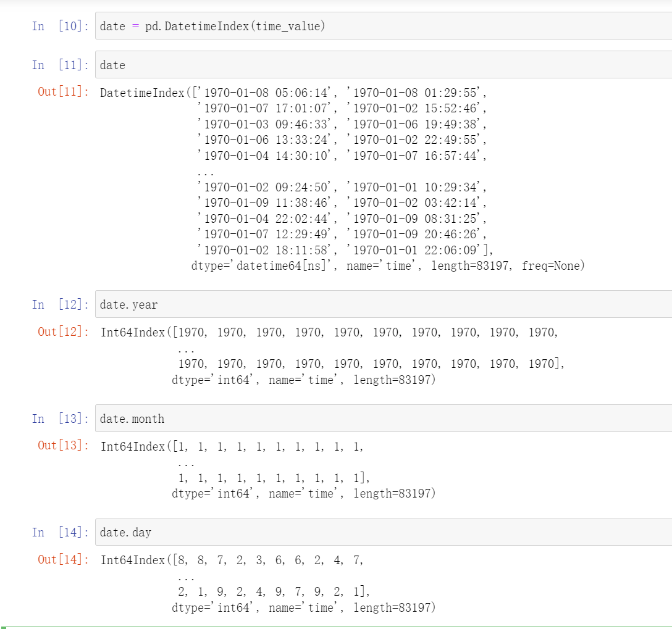Click the In [14] cell prompt
672x629 pixels.
tap(60, 532)
